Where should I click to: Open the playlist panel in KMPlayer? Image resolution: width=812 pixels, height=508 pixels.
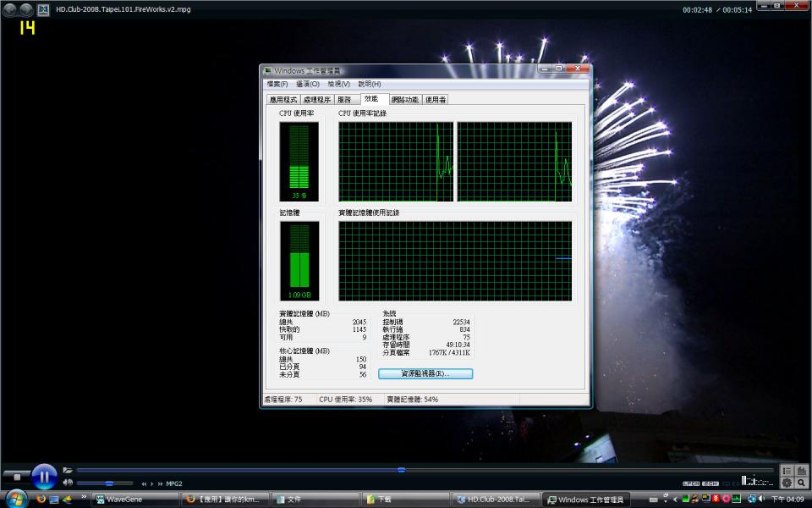[x=787, y=471]
